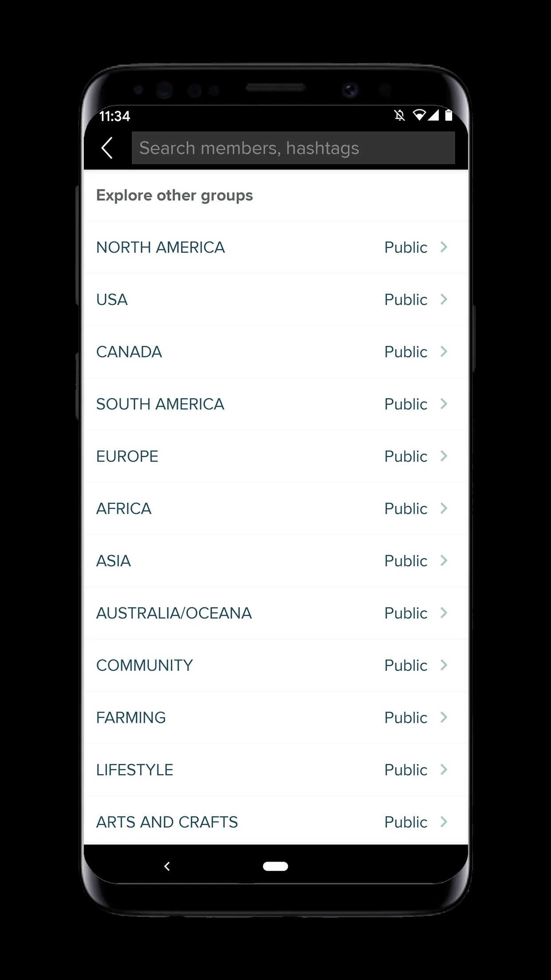Tap the muted notifications bell status icon

(x=400, y=115)
